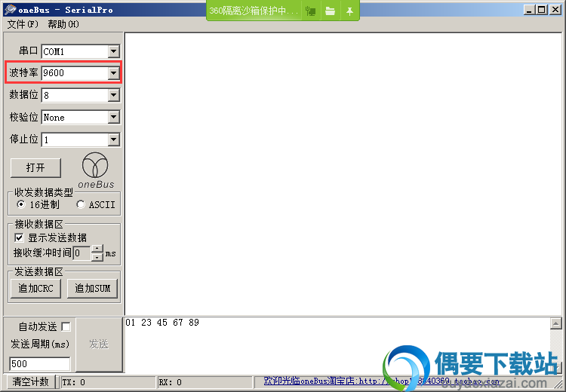Select the 16进制 radio button
The image size is (566, 392).
tap(21, 204)
